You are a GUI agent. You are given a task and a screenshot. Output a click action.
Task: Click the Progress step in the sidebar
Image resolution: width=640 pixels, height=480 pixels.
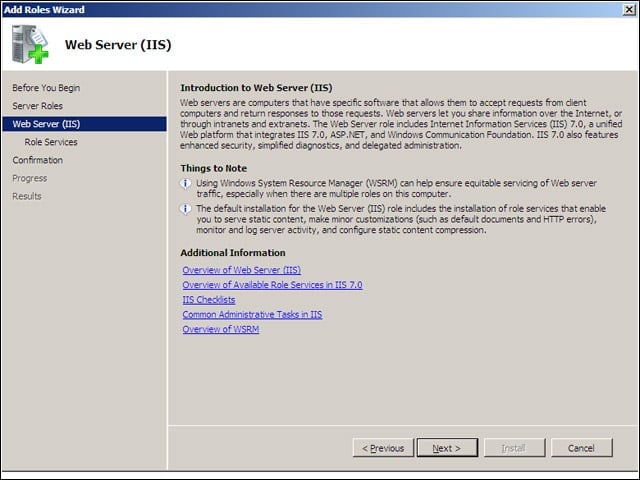29,178
